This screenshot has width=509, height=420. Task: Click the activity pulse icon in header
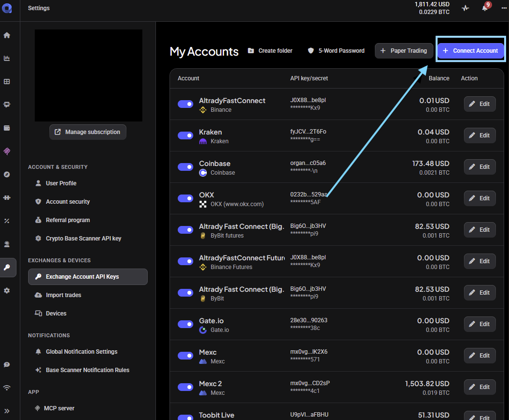point(465,8)
